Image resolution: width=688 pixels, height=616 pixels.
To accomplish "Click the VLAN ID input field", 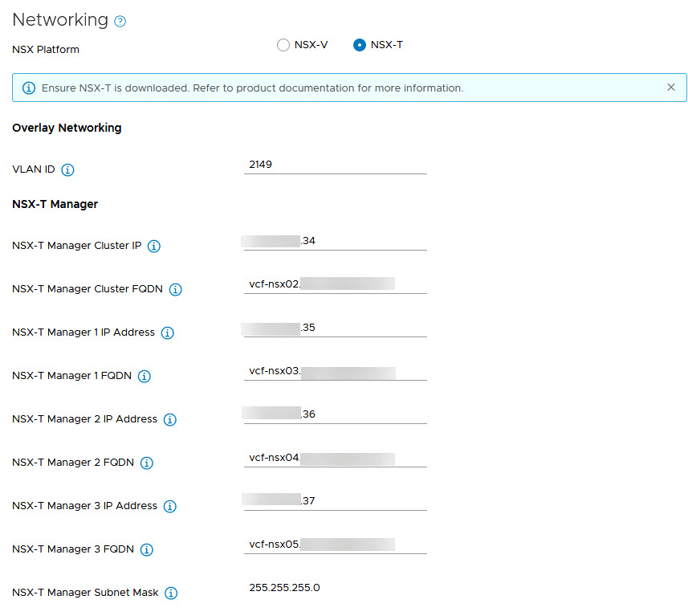I will tap(335, 164).
